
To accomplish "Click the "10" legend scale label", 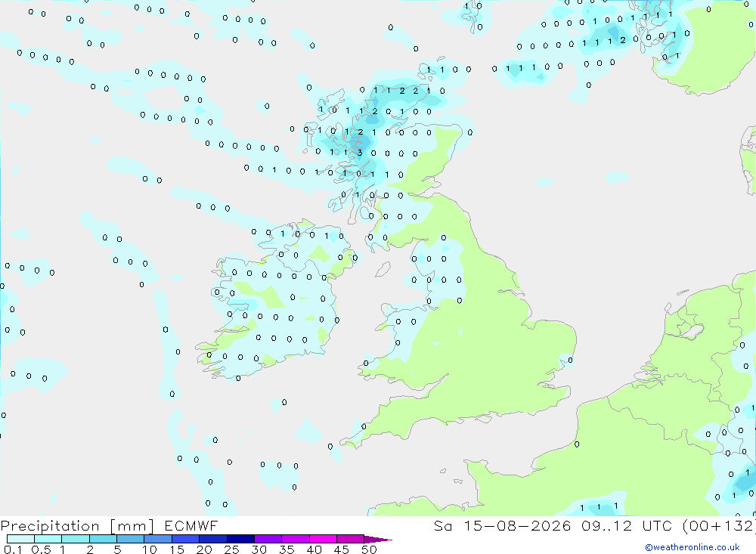I will (x=150, y=549).
